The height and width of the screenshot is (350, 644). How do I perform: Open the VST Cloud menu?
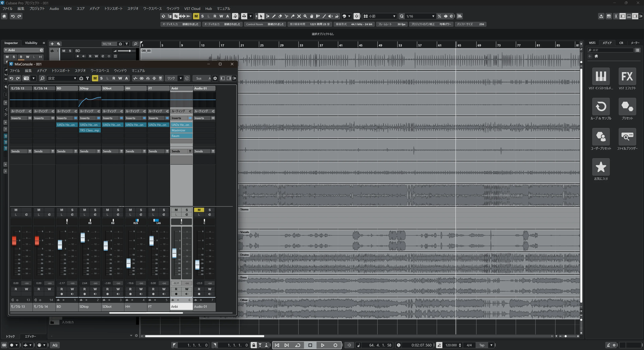coord(192,9)
